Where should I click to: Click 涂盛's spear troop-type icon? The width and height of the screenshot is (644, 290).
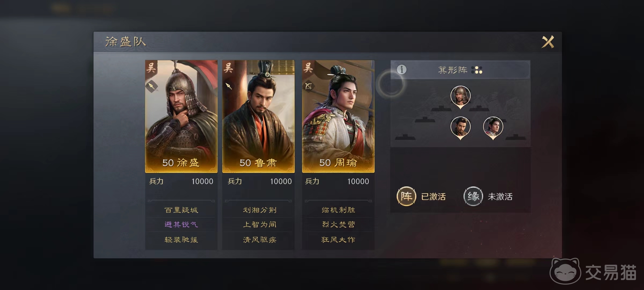152,86
